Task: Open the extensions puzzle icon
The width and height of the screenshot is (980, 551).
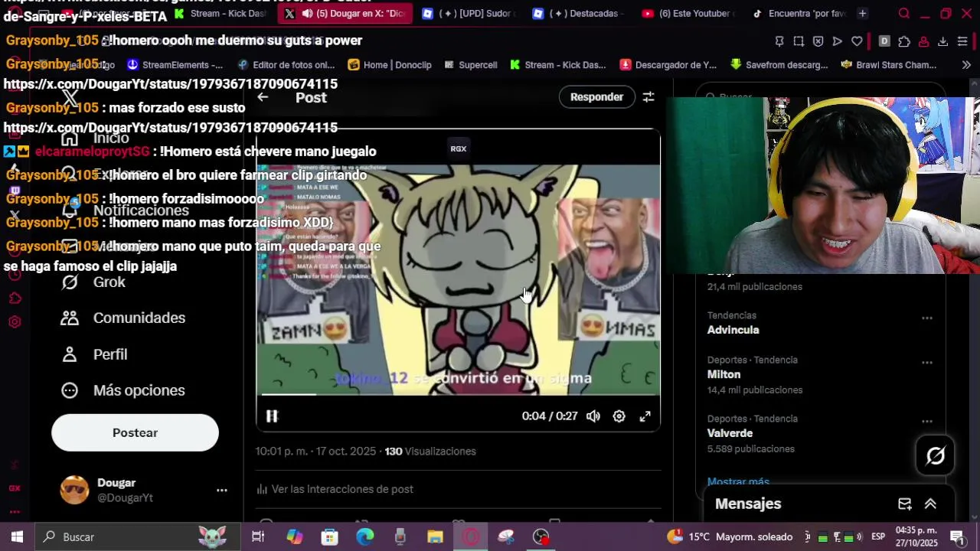Action: point(904,41)
